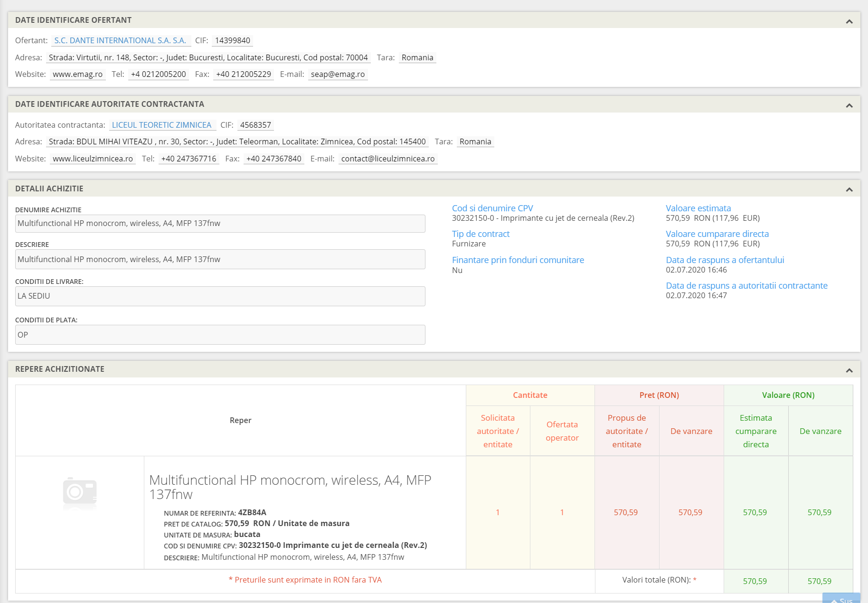Click the Cod si denumire CPV label

click(492, 208)
